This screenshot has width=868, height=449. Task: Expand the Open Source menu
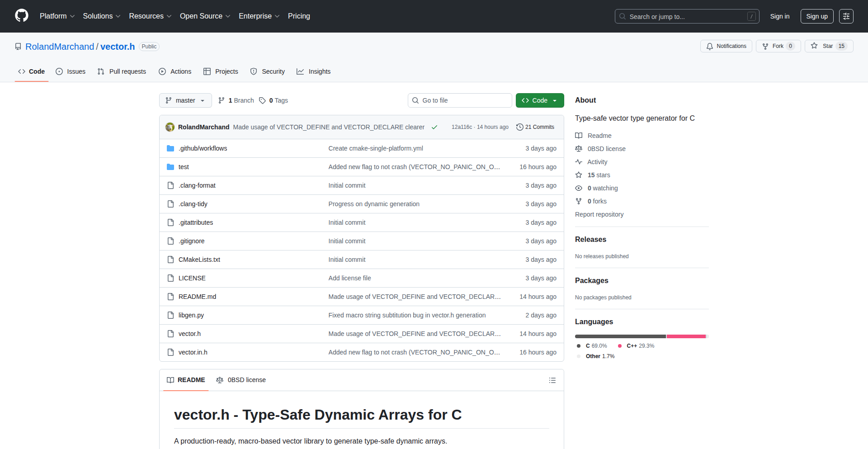(205, 16)
